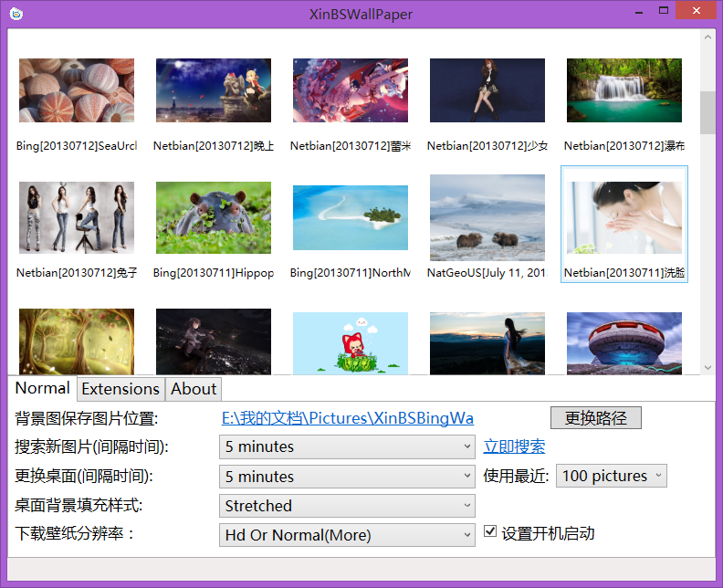This screenshot has height=588, width=723.
Task: Toggle the 设置开机启动 startup checkbox
Action: tap(490, 531)
